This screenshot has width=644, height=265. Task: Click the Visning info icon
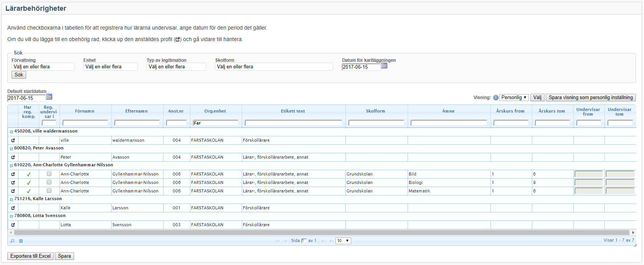coord(495,98)
